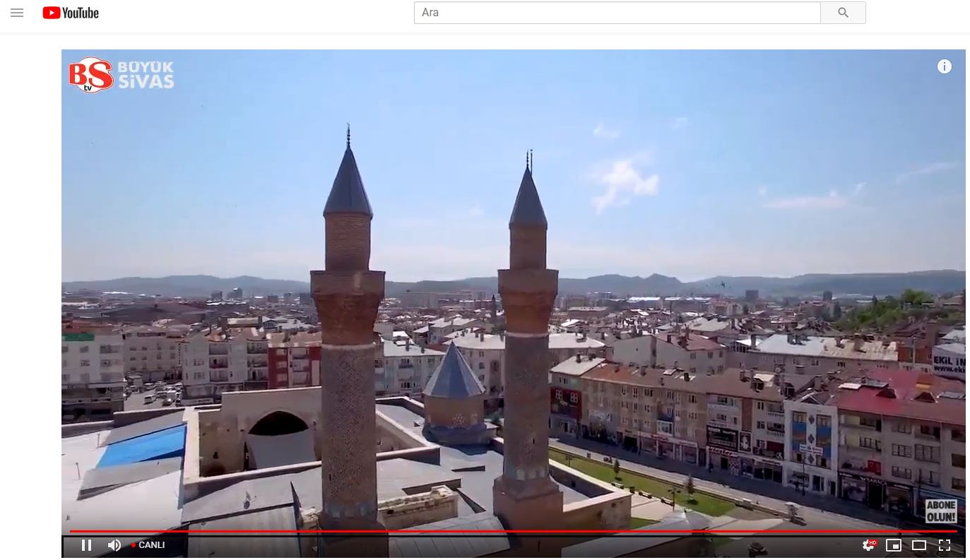Viewport: 970px width, 560px height.
Task: Toggle theater mode view
Action: (x=919, y=545)
